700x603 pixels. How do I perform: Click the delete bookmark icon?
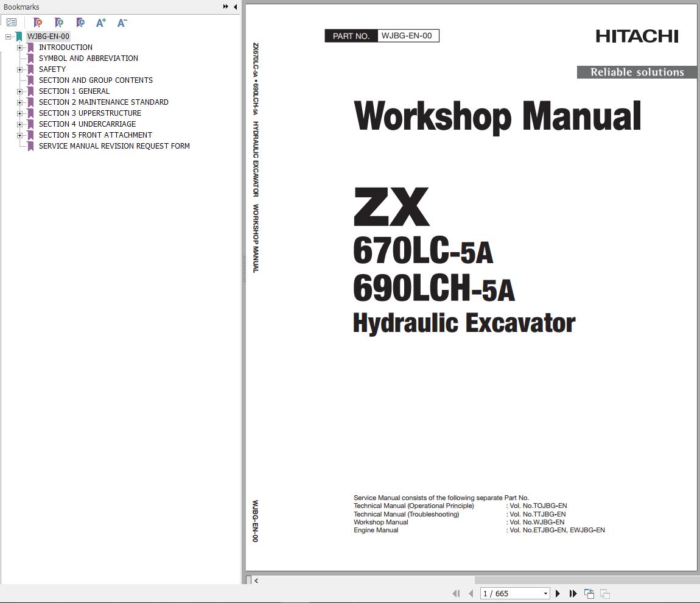38,23
